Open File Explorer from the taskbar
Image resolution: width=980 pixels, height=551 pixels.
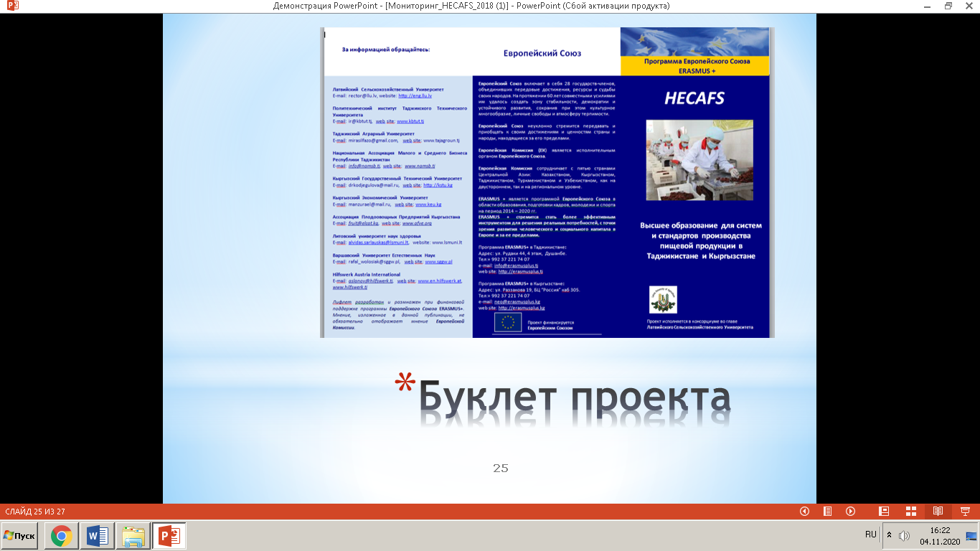click(133, 536)
